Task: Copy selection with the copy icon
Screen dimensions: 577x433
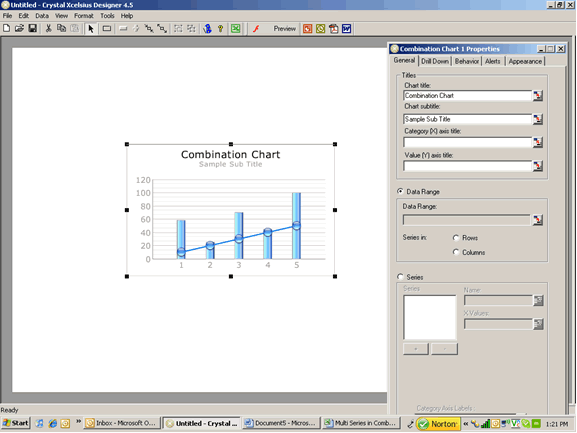Action: click(x=61, y=28)
